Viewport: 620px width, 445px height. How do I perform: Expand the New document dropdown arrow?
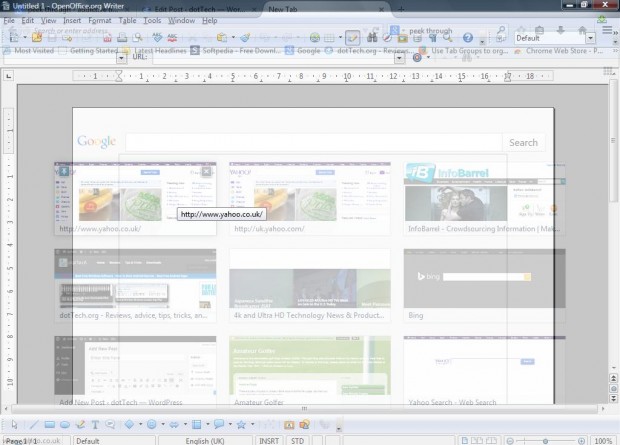[x=25, y=38]
